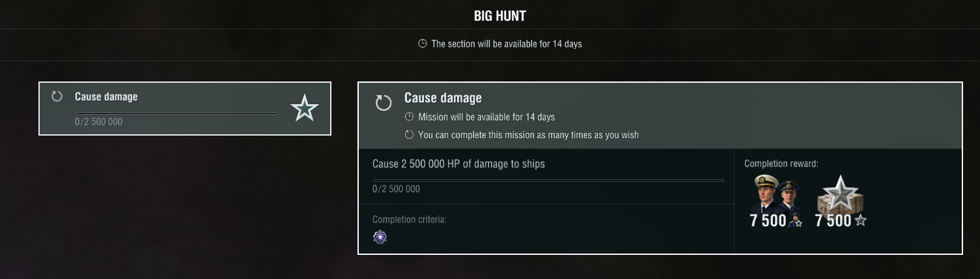Click 'You can complete this mission as many times' text
Viewport: 980px width, 279px height.
[x=528, y=135]
